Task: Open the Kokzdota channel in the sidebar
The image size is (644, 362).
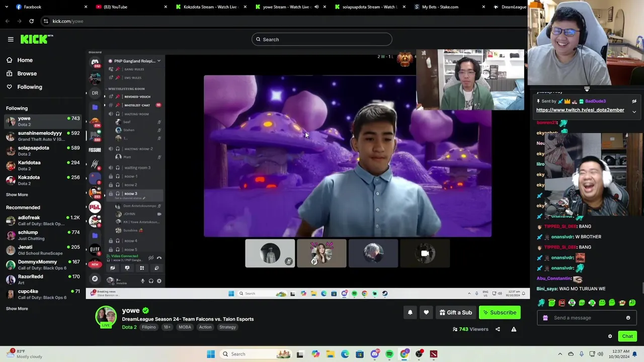Action: [x=43, y=180]
